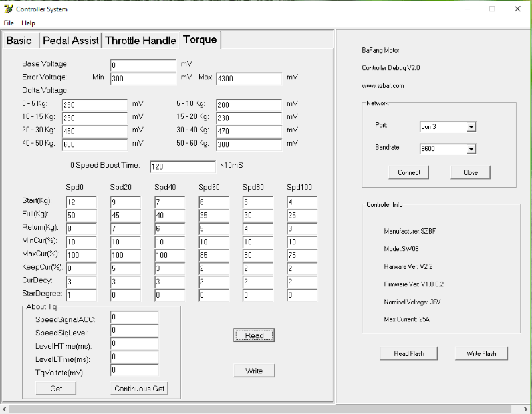Viewport: 532px width, 414px height.
Task: Expand the Bandrate dropdown arrow
Action: [x=471, y=148]
